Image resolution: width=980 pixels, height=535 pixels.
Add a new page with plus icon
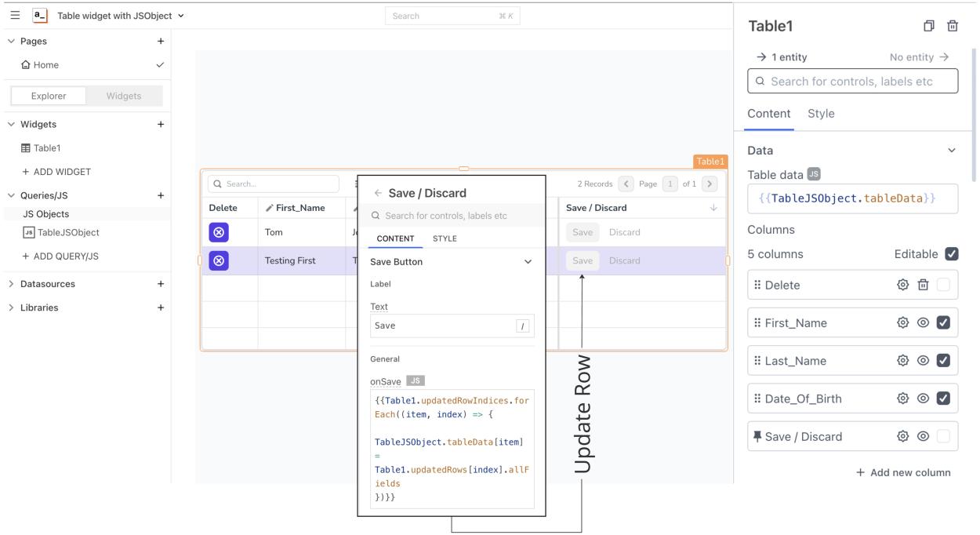160,41
